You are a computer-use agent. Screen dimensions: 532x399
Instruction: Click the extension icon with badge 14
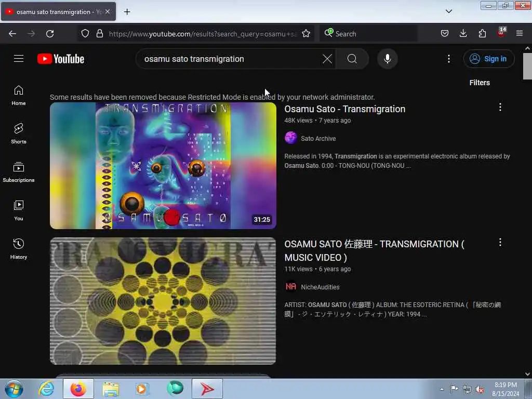point(501,33)
